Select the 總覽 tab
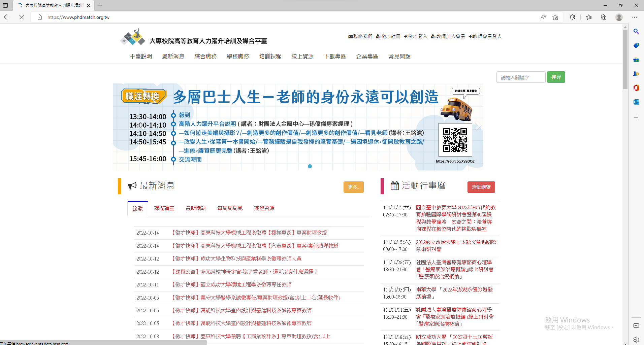 tap(137, 208)
